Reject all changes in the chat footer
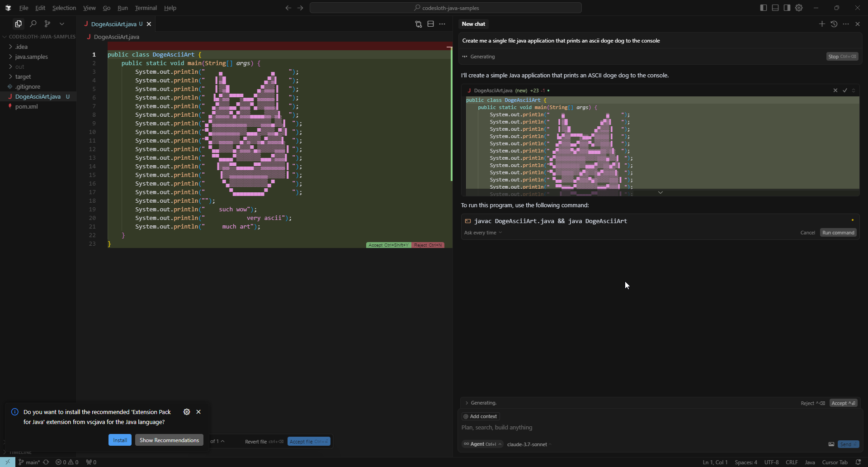Image resolution: width=868 pixels, height=467 pixels. point(812,403)
